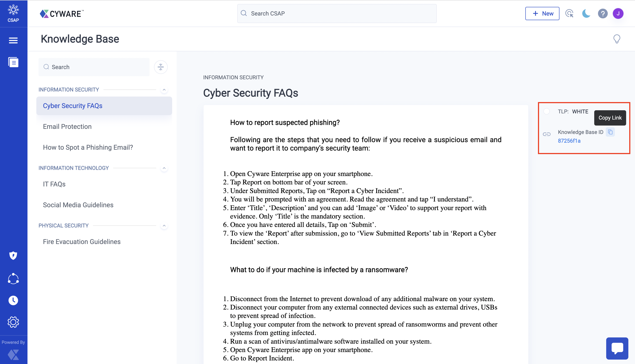Collapse the Physical Security section
The height and width of the screenshot is (364, 635).
coord(164,226)
